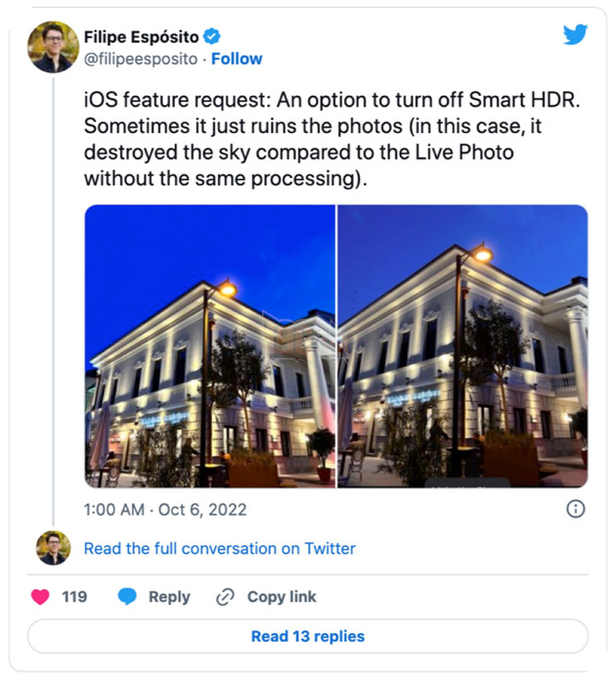Click the small avatar beside full conversation link
The image size is (616, 682).
point(54,548)
